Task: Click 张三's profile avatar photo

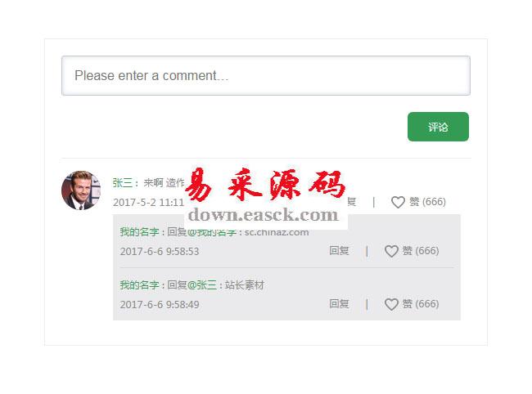Action: coord(80,190)
